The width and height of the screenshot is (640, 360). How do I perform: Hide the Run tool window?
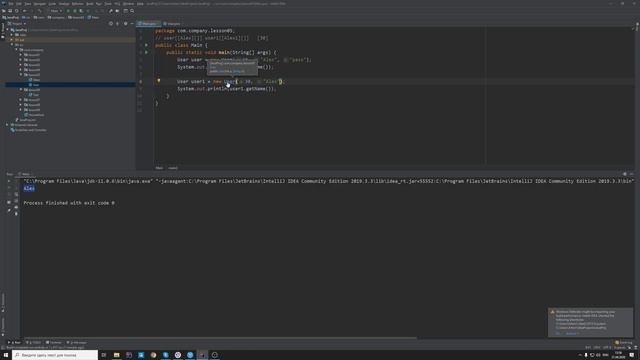pyautogui.click(x=631, y=174)
